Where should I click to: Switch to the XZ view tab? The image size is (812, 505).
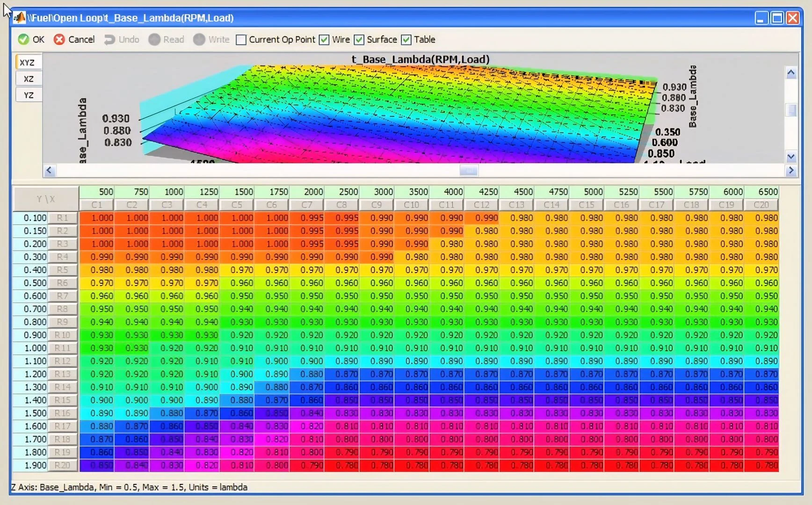coord(29,79)
